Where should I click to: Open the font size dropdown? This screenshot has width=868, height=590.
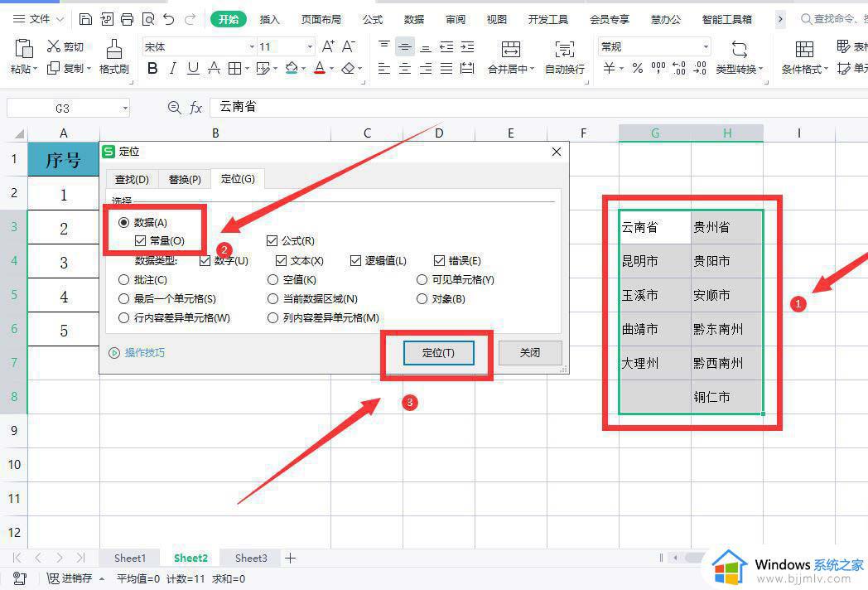pyautogui.click(x=310, y=46)
